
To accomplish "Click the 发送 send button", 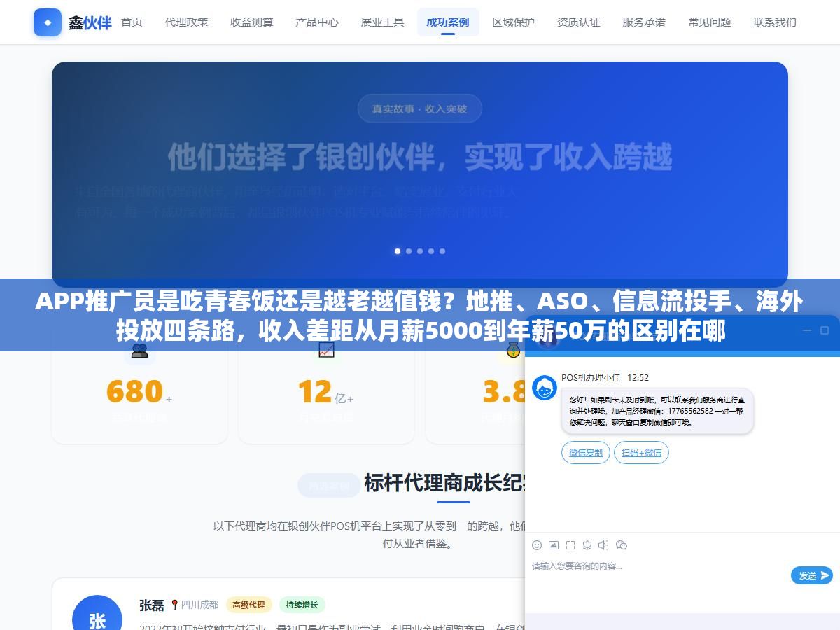I will pos(812,575).
